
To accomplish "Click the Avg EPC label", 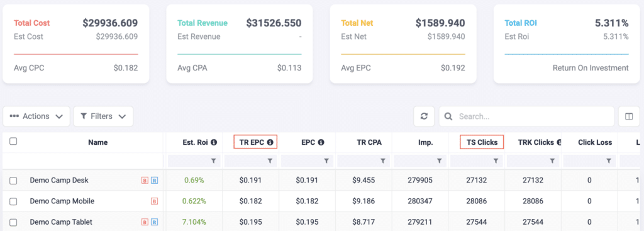I will (x=356, y=68).
